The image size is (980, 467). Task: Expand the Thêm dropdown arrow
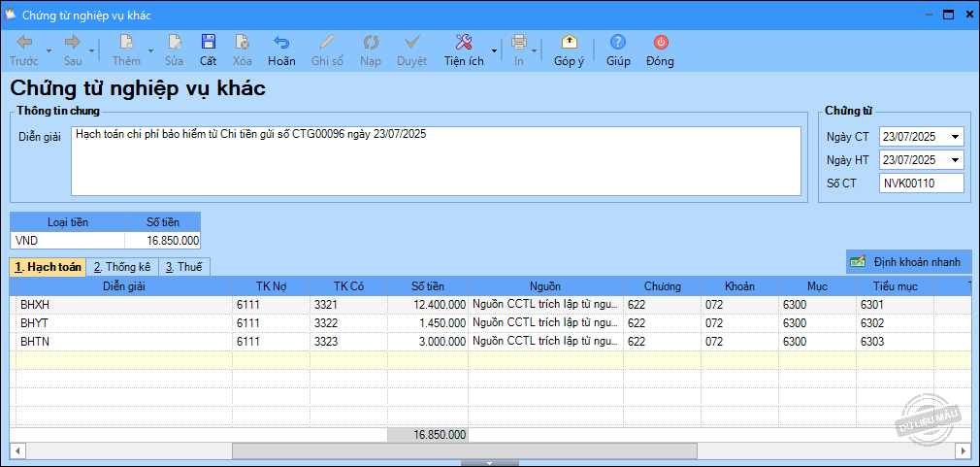150,50
